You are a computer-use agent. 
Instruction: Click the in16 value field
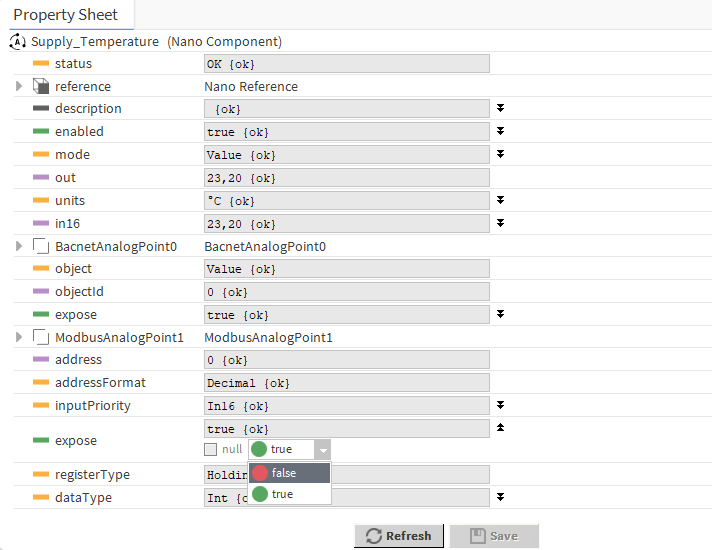click(346, 224)
